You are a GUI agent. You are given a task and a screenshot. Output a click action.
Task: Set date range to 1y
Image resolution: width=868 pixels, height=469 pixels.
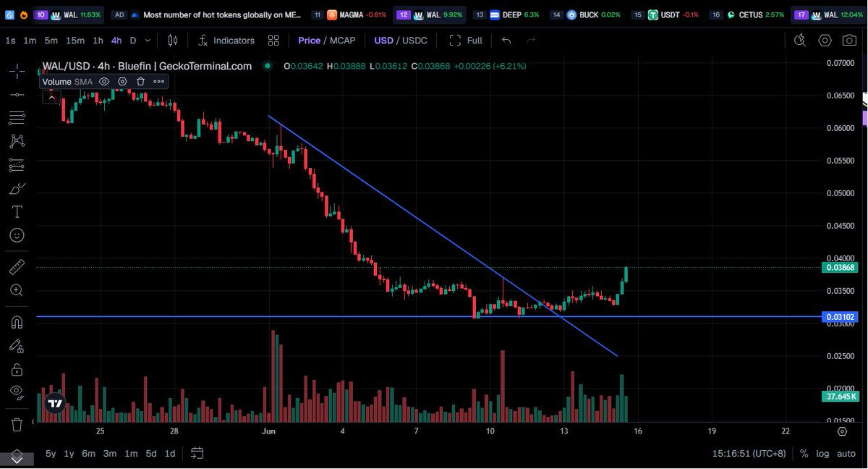pyautogui.click(x=69, y=453)
